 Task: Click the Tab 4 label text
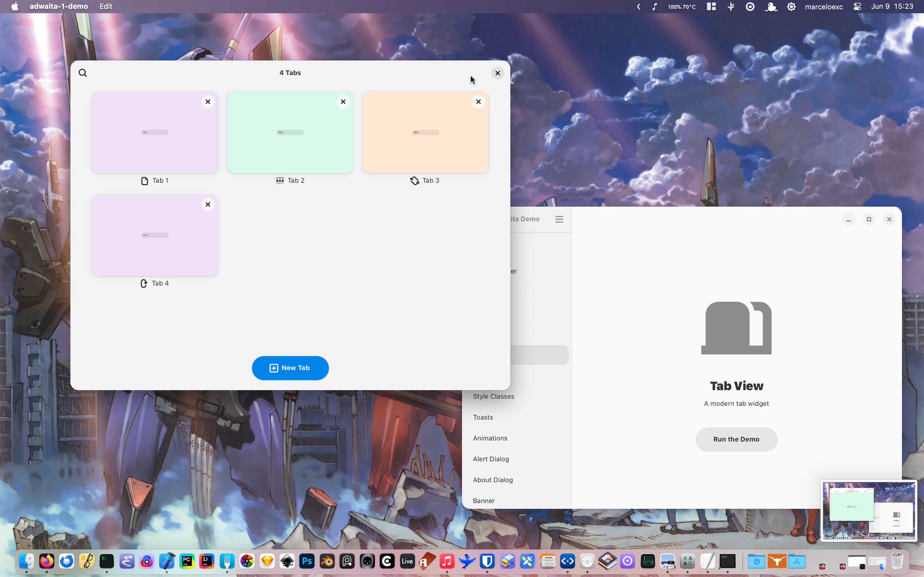(x=160, y=283)
